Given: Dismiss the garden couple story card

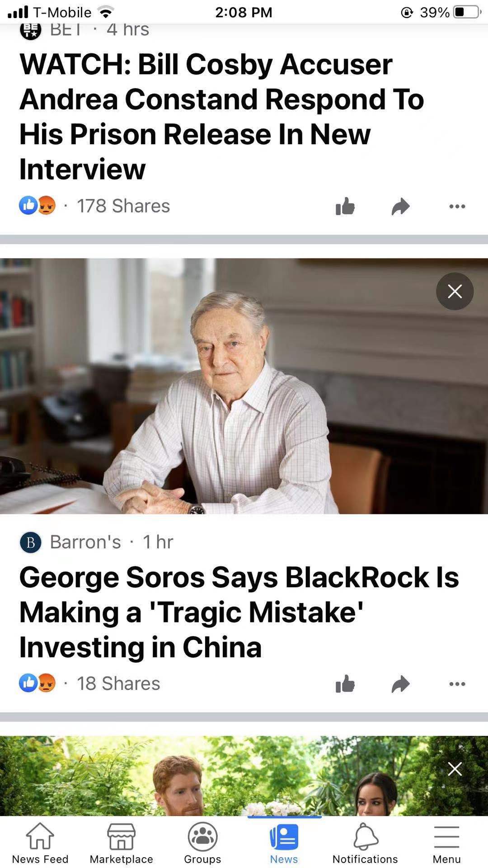Looking at the screenshot, I should pos(455,769).
